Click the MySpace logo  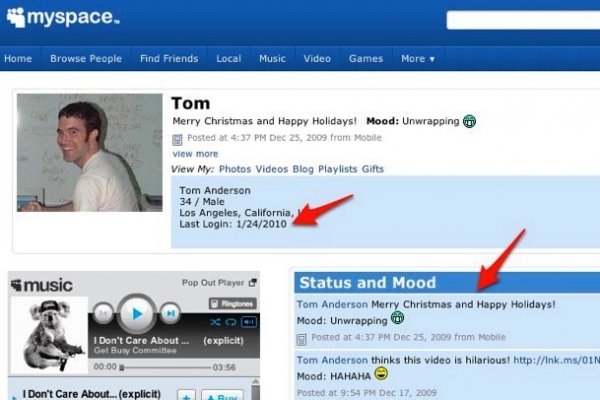(x=63, y=18)
